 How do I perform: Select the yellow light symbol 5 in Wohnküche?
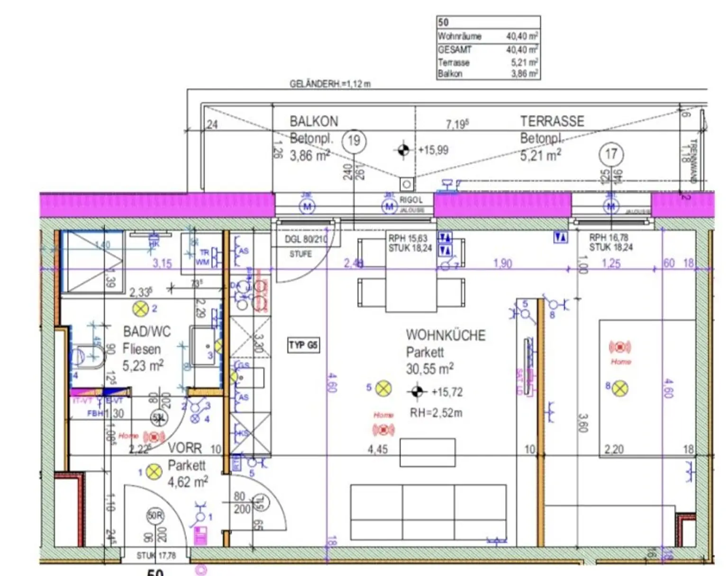pos(383,388)
